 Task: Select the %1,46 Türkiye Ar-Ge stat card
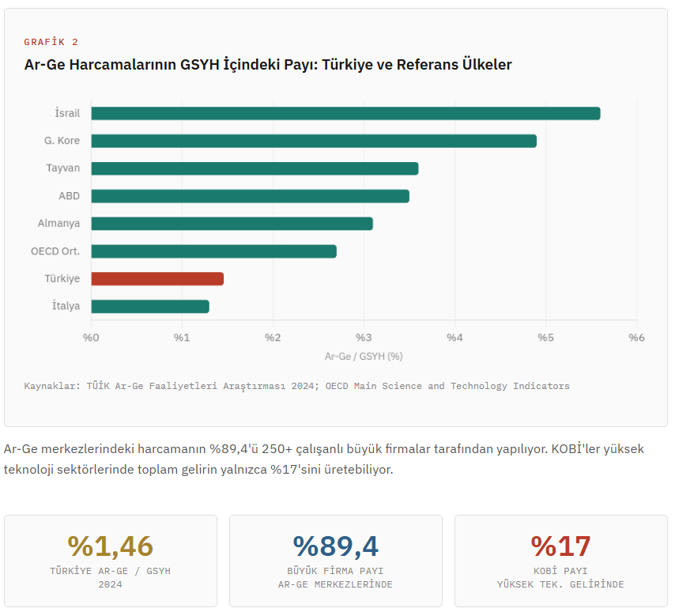click(x=111, y=561)
